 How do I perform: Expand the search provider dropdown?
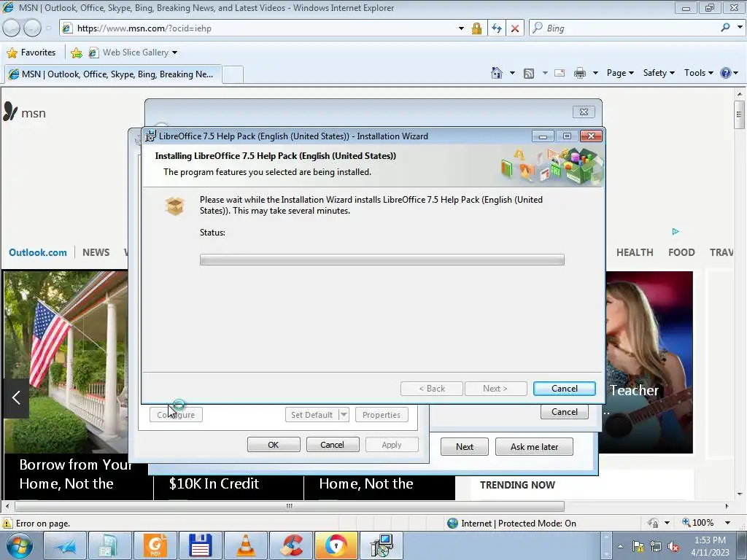740,28
